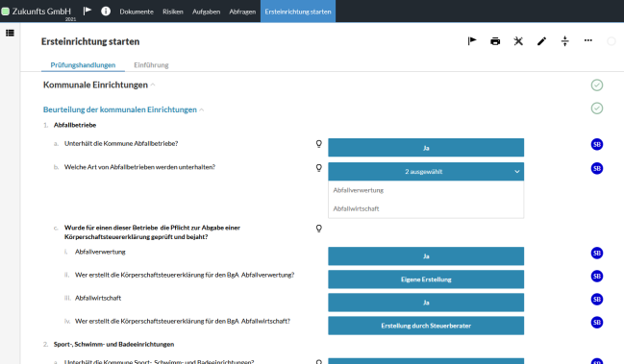Click the divide/split icon in toolbar
Viewport: 624px width, 364px height.
pos(564,41)
